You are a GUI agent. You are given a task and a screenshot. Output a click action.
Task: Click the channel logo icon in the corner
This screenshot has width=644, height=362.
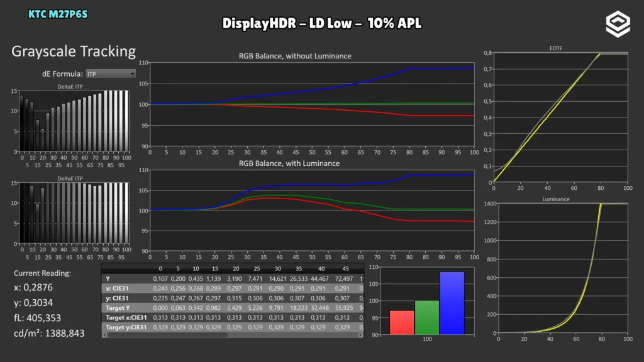(618, 25)
